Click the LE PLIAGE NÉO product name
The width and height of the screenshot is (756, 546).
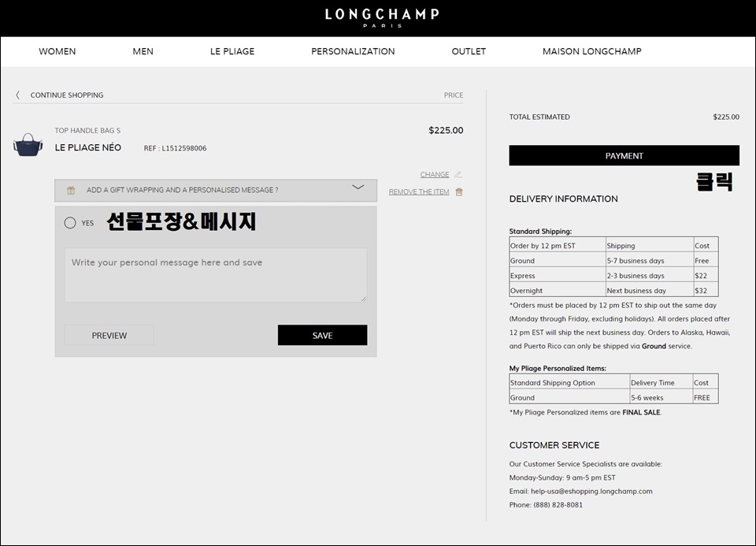pyautogui.click(x=88, y=147)
